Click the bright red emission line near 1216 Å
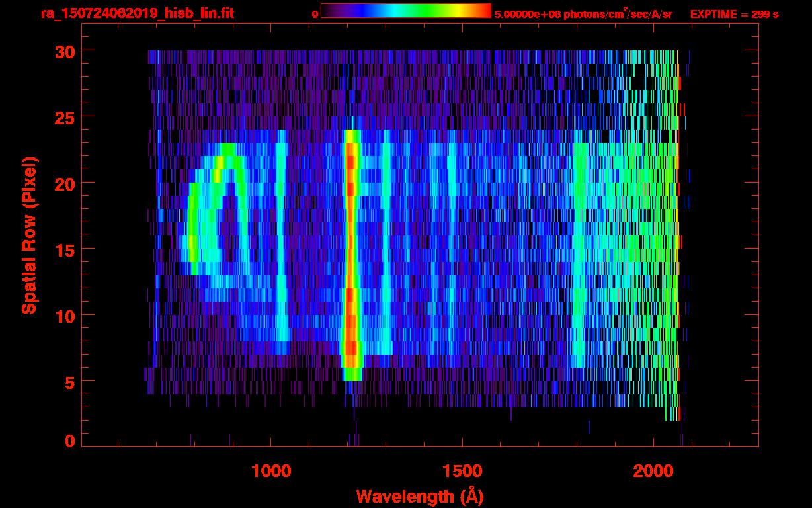Screen dimensions: 812x508 tap(351, 255)
